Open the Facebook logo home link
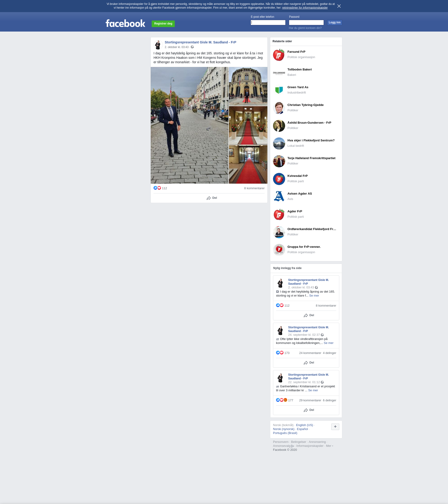The image size is (448, 504). pos(126,23)
